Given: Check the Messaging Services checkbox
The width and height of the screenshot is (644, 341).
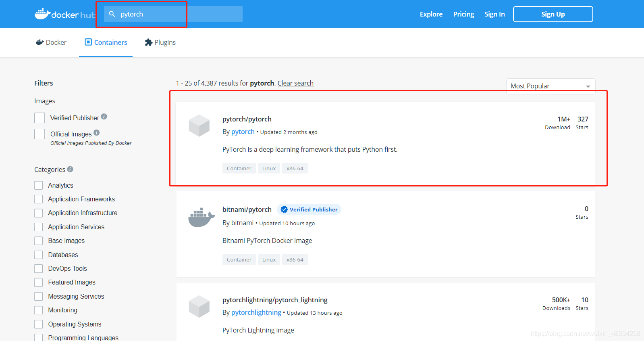Looking at the screenshot, I should (x=39, y=296).
